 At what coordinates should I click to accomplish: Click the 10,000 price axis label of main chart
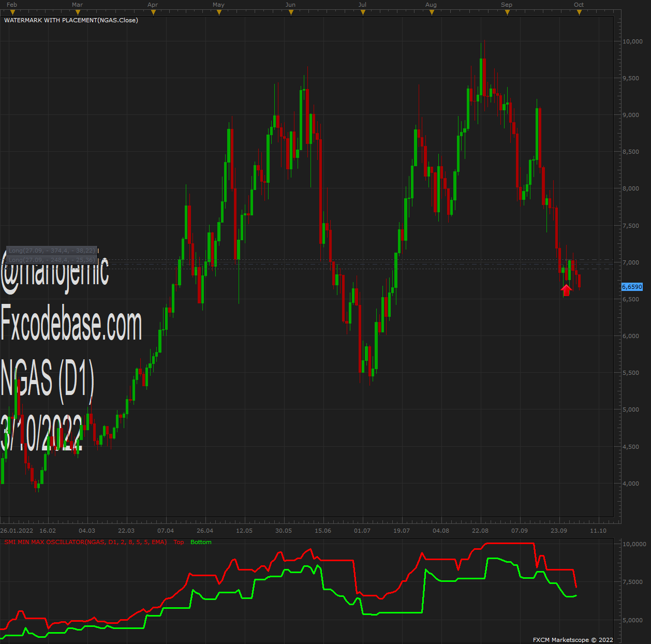point(633,41)
